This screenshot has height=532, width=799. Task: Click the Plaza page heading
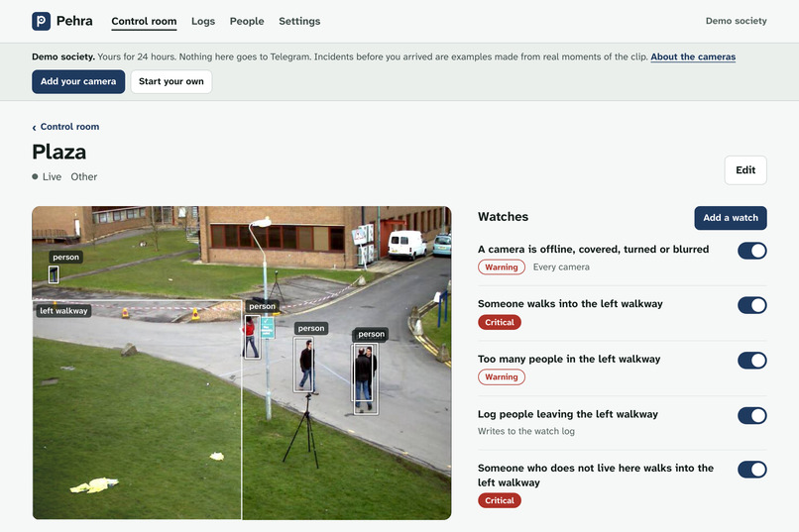tap(59, 152)
